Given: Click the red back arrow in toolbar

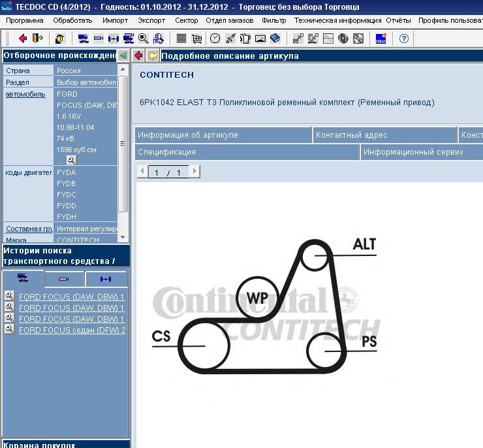Looking at the screenshot, I should (x=22, y=39).
